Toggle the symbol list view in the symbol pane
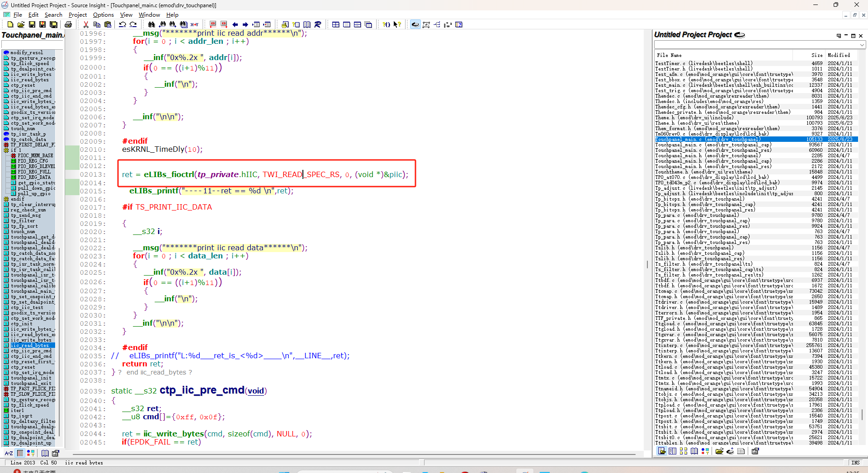 coord(20,453)
